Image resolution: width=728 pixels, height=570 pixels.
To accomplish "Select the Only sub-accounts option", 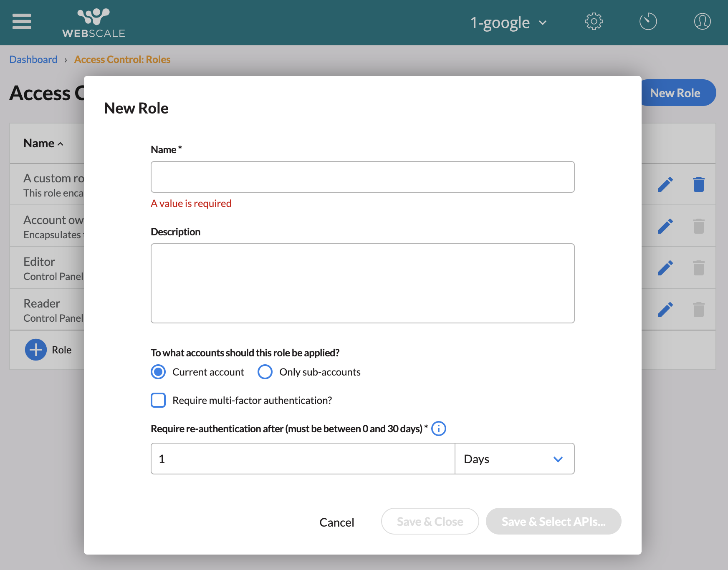I will (265, 372).
